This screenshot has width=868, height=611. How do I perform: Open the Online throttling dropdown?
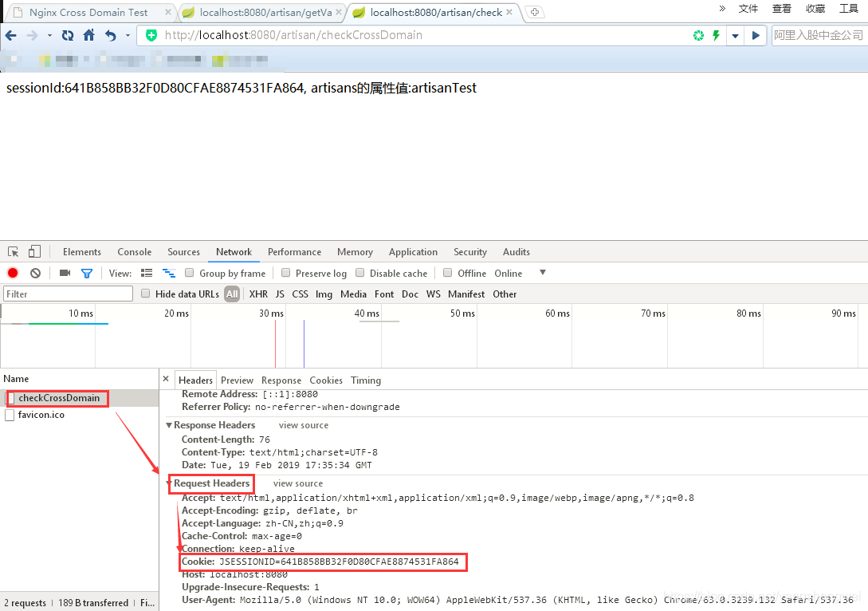tap(542, 273)
